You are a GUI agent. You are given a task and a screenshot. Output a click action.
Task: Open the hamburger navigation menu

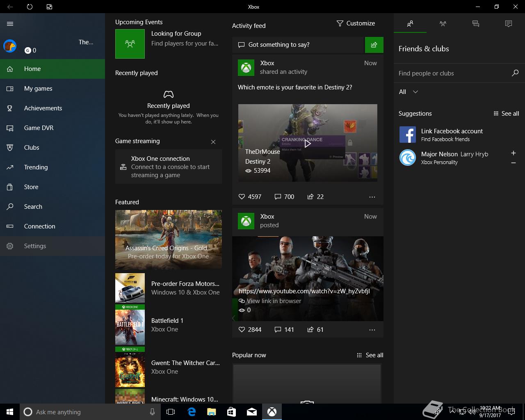point(10,24)
